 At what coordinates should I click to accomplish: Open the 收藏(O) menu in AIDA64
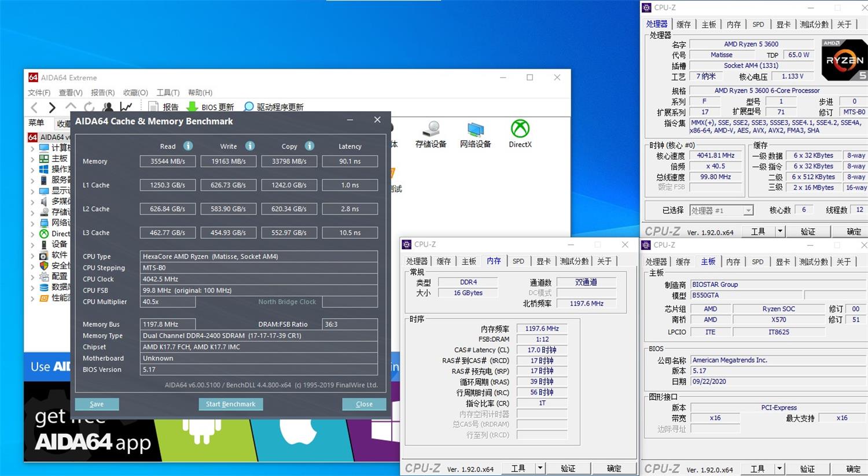tap(135, 93)
